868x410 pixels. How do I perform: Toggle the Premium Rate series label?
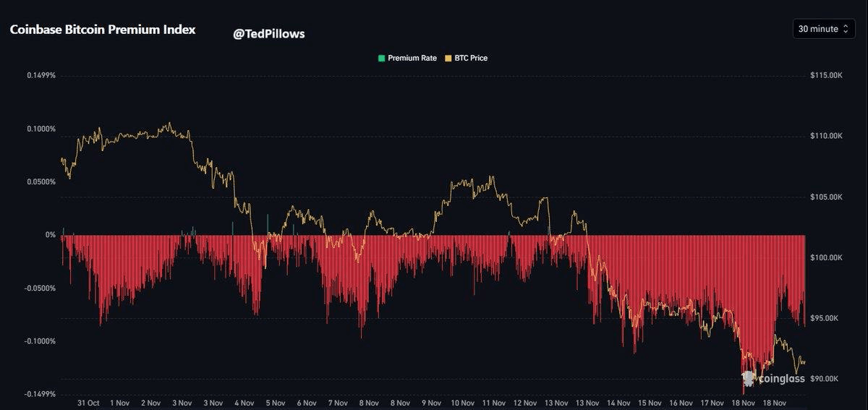click(x=412, y=58)
